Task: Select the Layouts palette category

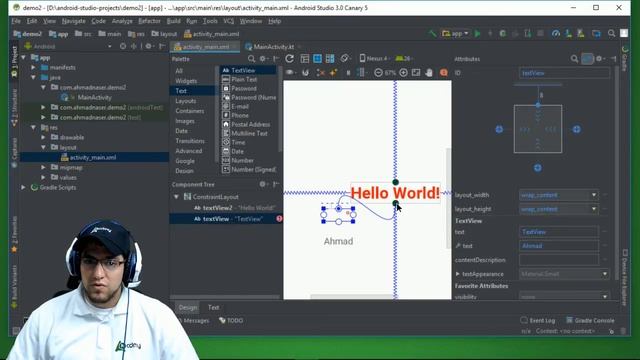Action: (x=186, y=101)
